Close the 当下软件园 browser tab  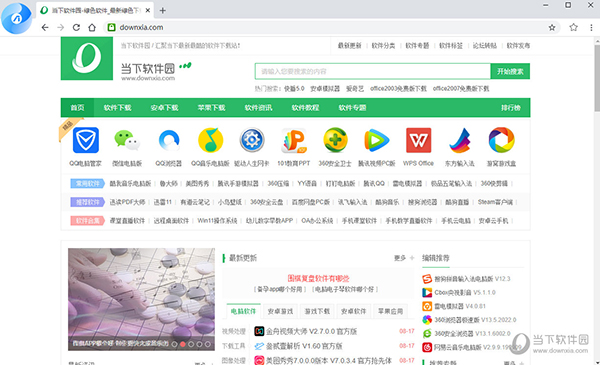(148, 10)
